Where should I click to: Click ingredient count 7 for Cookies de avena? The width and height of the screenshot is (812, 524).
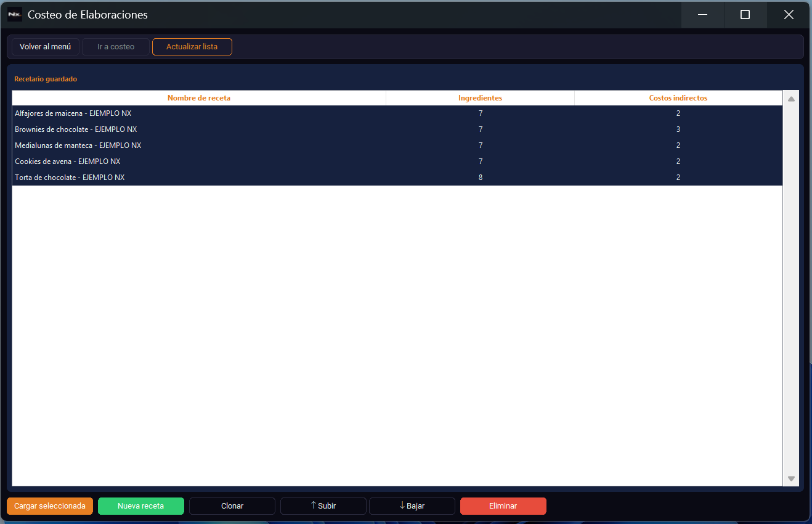pos(481,162)
